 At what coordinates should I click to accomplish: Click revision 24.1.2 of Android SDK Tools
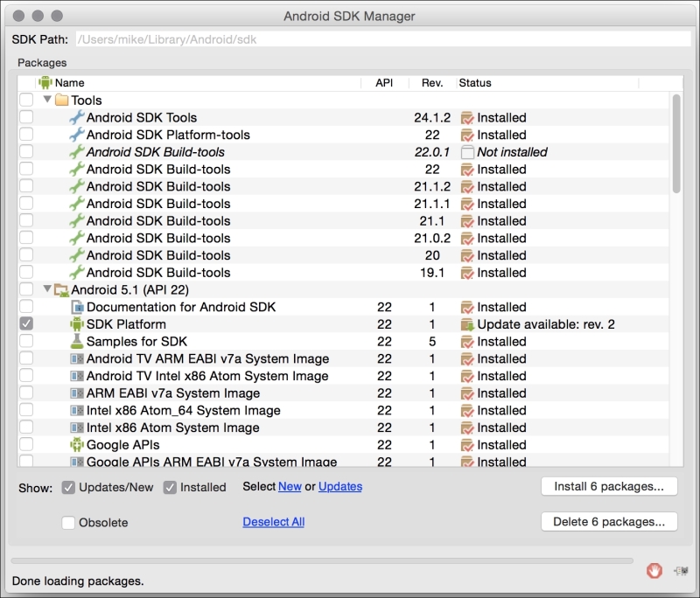pyautogui.click(x=432, y=118)
